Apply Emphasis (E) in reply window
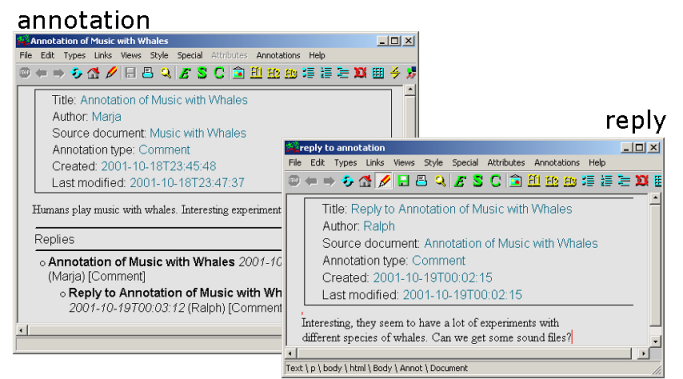The image size is (683, 379). [460, 181]
